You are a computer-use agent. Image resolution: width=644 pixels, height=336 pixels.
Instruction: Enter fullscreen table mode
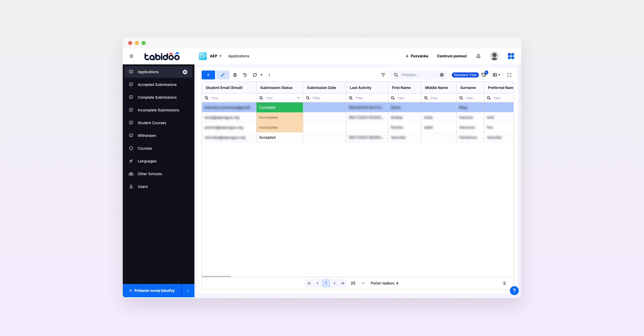click(x=509, y=75)
